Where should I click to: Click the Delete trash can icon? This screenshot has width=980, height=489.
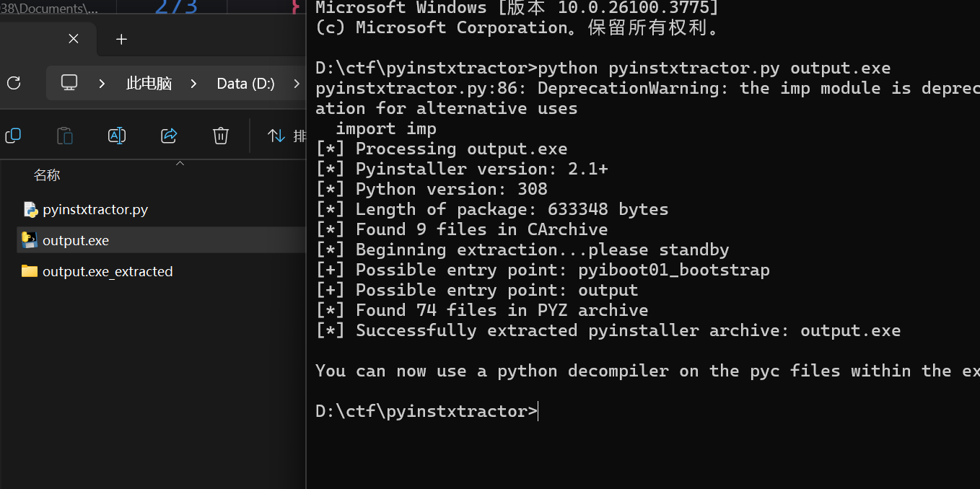tap(221, 135)
